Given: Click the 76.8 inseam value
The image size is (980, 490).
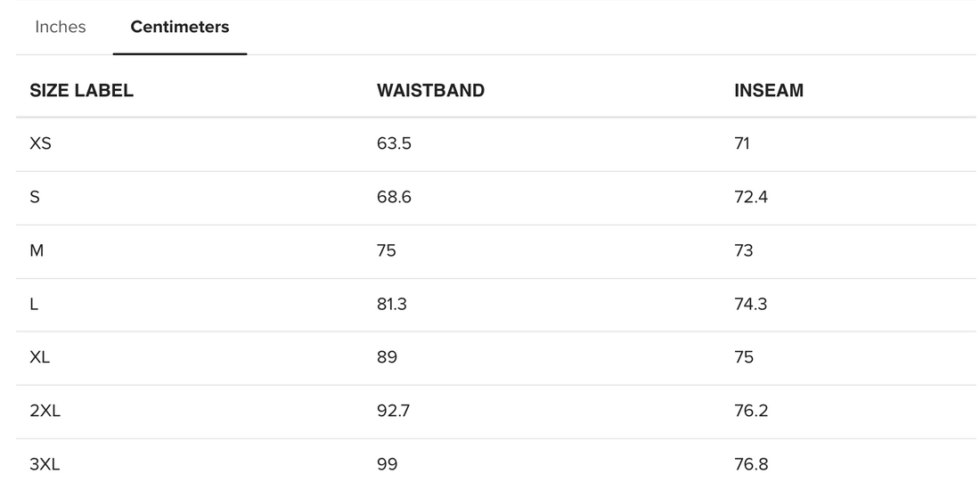Looking at the screenshot, I should point(751,464).
